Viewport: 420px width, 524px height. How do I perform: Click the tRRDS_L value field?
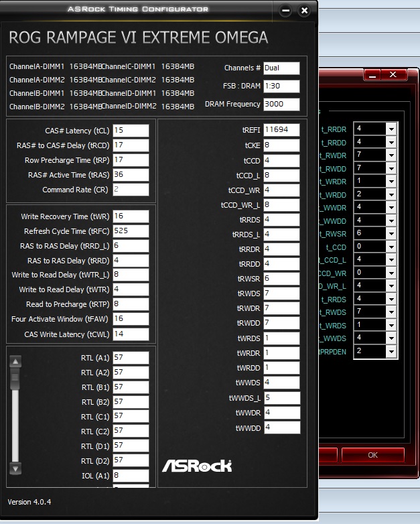281,235
